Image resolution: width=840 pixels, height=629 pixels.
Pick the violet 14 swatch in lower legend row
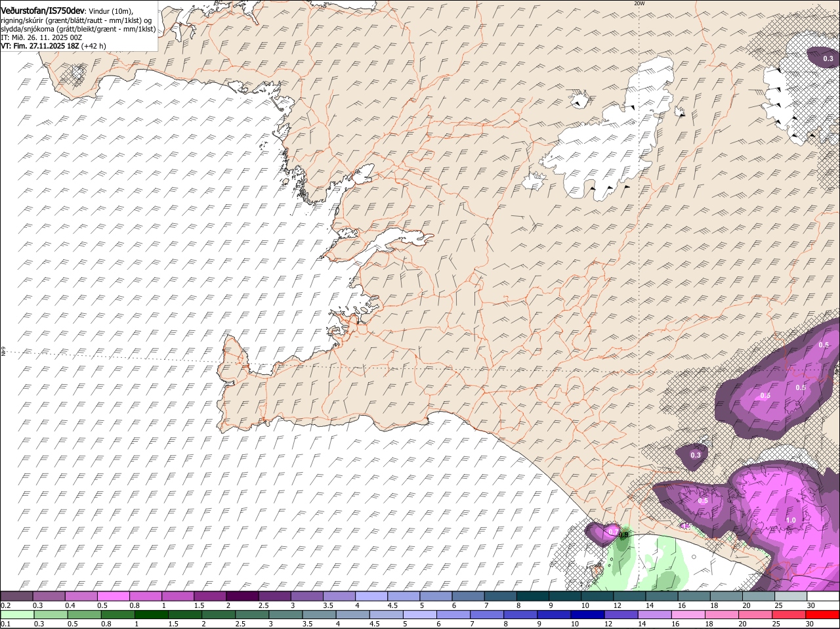(x=655, y=615)
